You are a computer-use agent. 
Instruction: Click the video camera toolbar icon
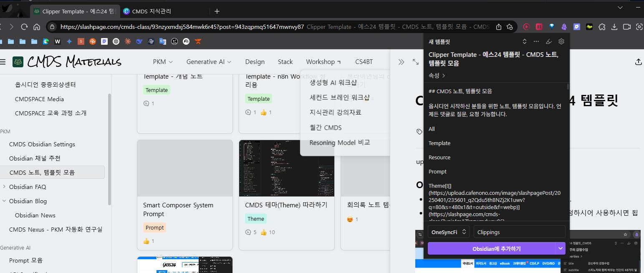point(627,27)
